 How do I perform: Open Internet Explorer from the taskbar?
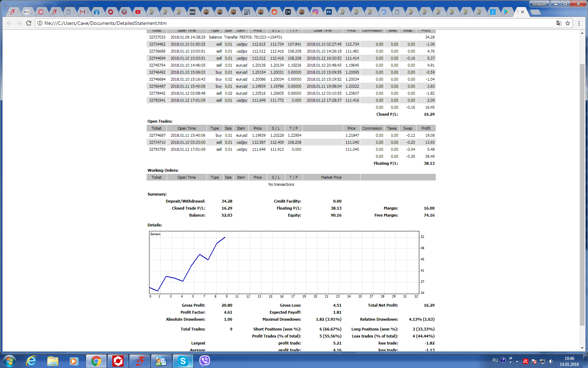click(x=31, y=361)
